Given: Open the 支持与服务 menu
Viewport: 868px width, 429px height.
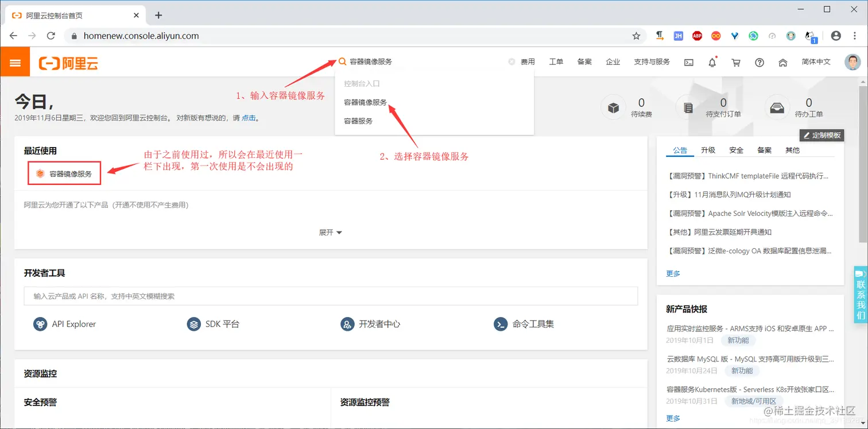Looking at the screenshot, I should (652, 62).
